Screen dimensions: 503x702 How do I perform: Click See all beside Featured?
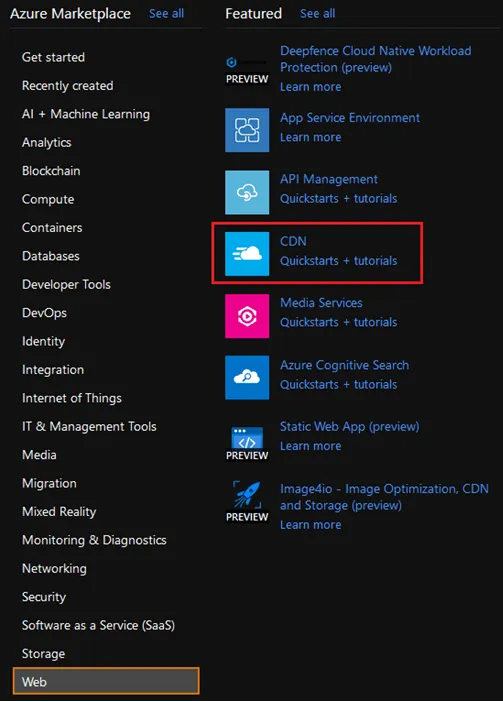tap(317, 13)
